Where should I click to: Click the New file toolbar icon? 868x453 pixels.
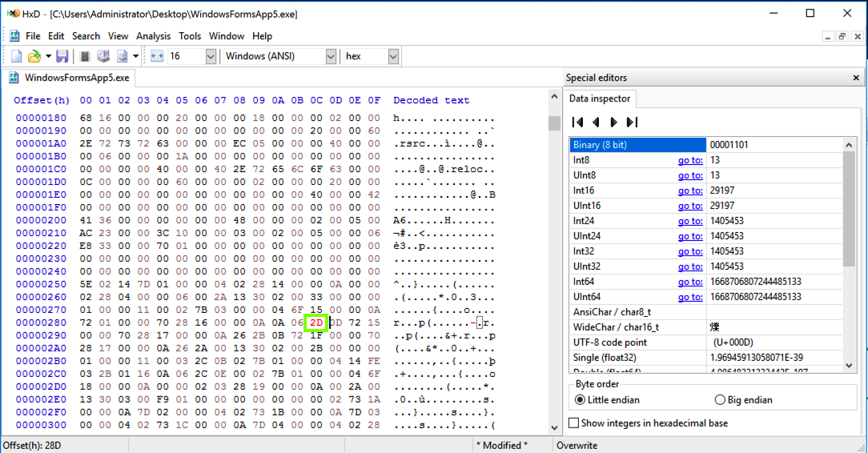pyautogui.click(x=17, y=56)
